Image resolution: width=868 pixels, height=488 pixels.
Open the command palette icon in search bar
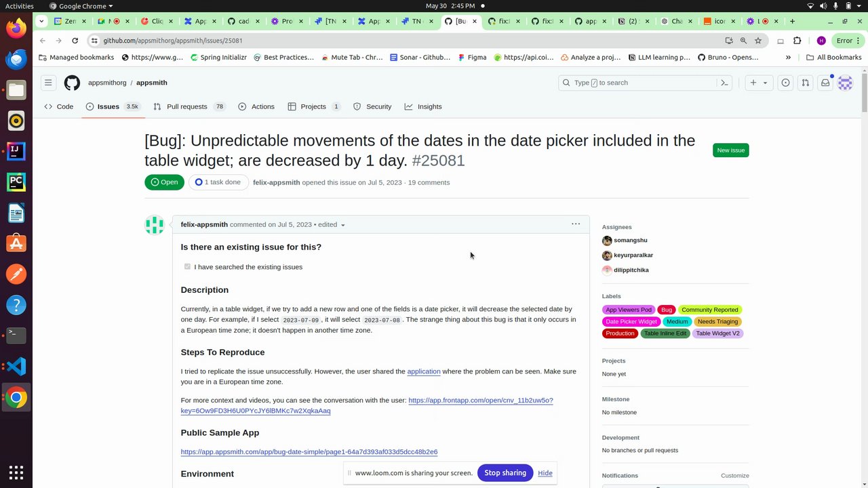(x=724, y=83)
